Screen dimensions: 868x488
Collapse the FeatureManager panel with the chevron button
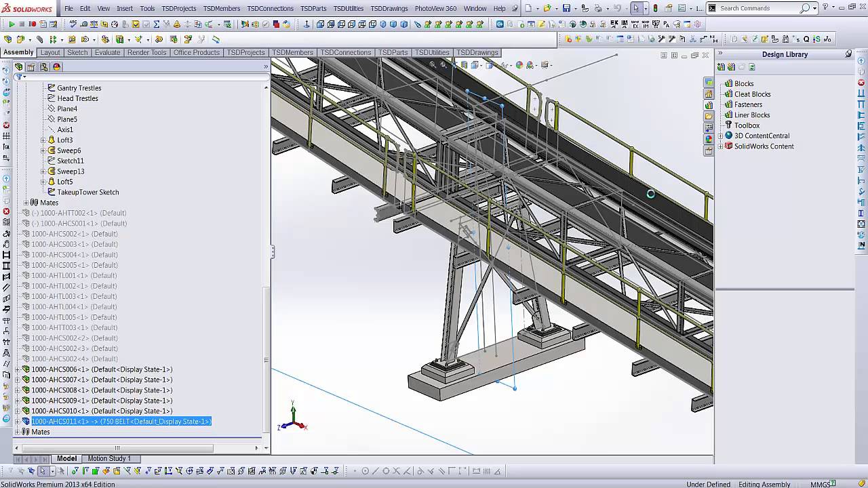pos(265,66)
